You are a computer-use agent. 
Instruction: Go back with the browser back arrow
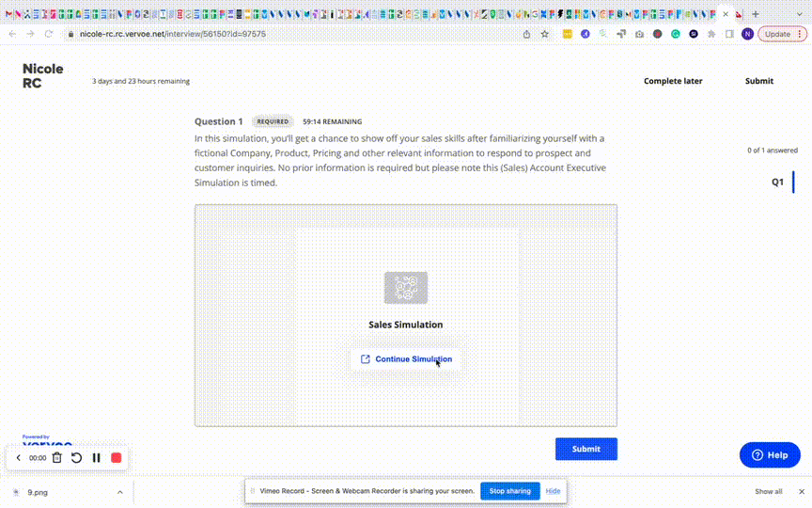click(x=12, y=34)
